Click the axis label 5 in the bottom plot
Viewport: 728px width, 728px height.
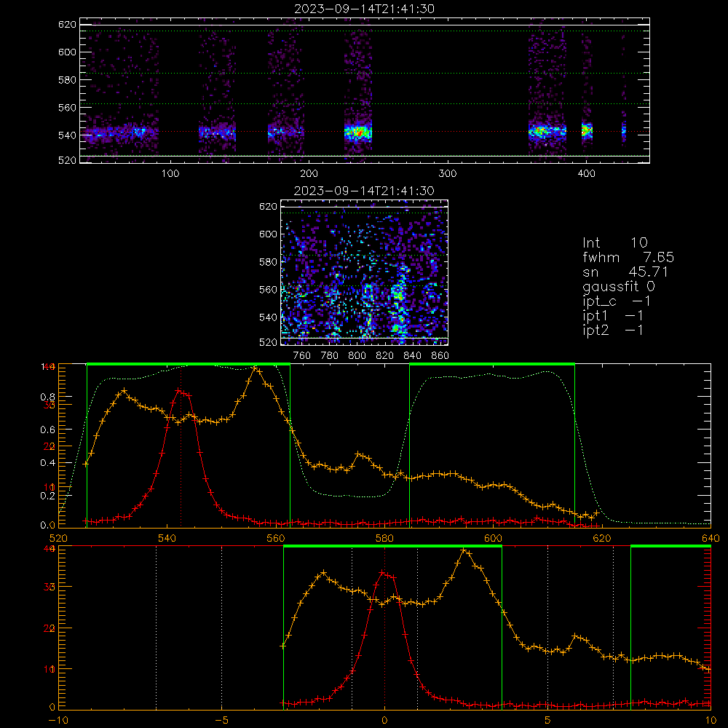[548, 720]
